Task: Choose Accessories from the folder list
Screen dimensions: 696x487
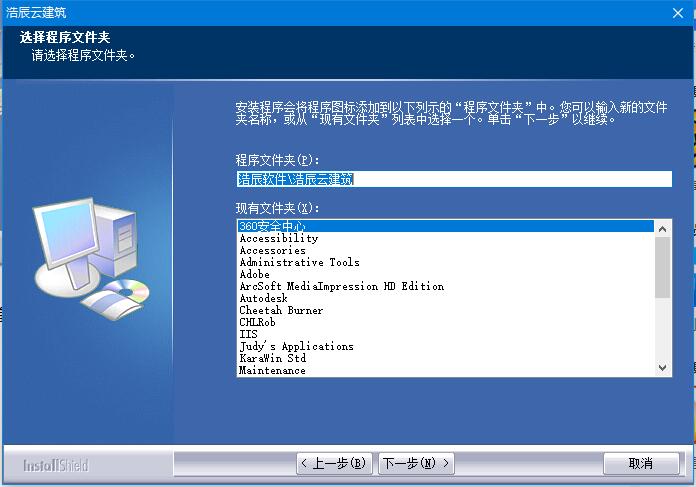Action: pyautogui.click(x=272, y=250)
